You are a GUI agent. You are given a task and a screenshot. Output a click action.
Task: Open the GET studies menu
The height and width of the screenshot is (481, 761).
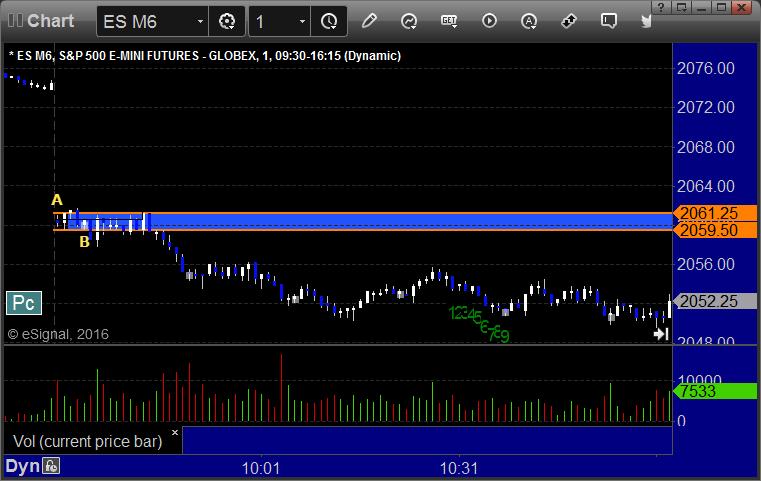[x=449, y=21]
